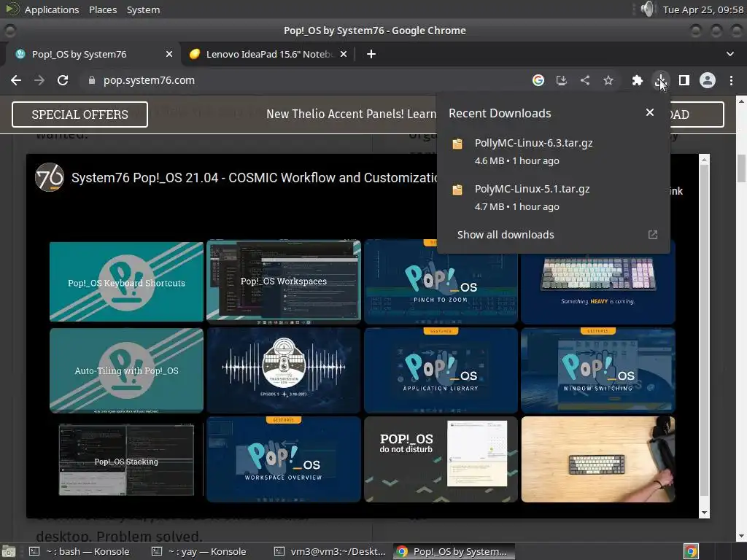The height and width of the screenshot is (560, 747).
Task: Click file icon of PollyMC-Linux-6.3.tar.gz
Action: 457,144
